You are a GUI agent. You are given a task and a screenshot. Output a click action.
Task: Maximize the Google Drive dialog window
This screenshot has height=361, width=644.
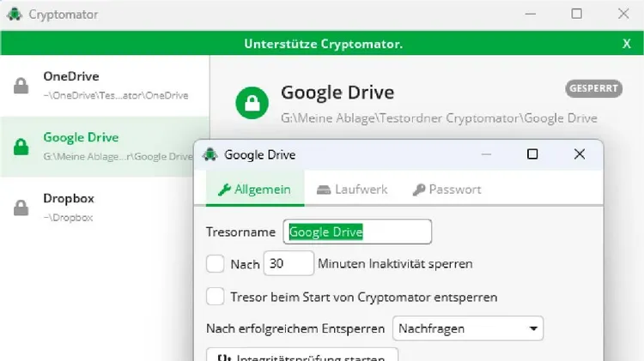point(532,154)
